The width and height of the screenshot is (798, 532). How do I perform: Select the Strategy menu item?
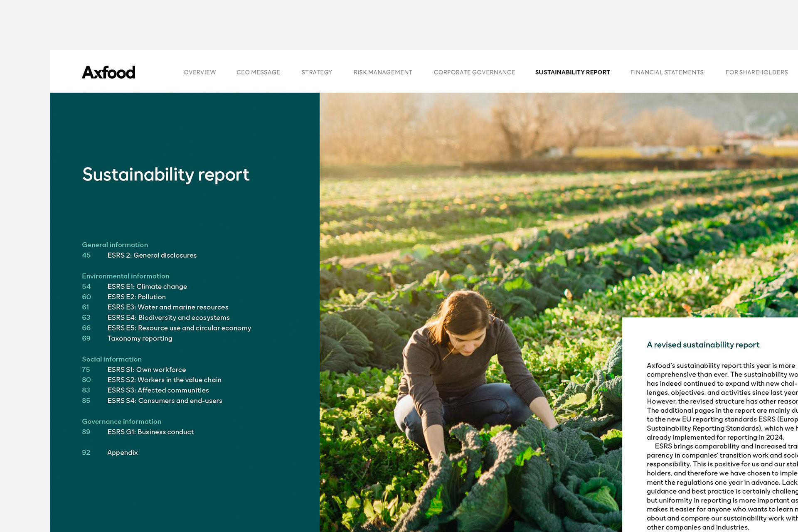click(x=316, y=72)
